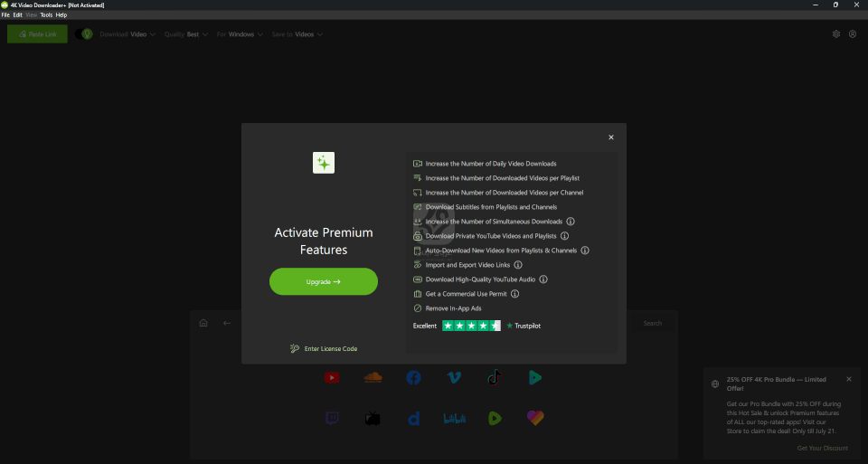Click 'Download Subtitles from Playlists and Channels'
Image resolution: width=868 pixels, height=464 pixels.
click(491, 206)
